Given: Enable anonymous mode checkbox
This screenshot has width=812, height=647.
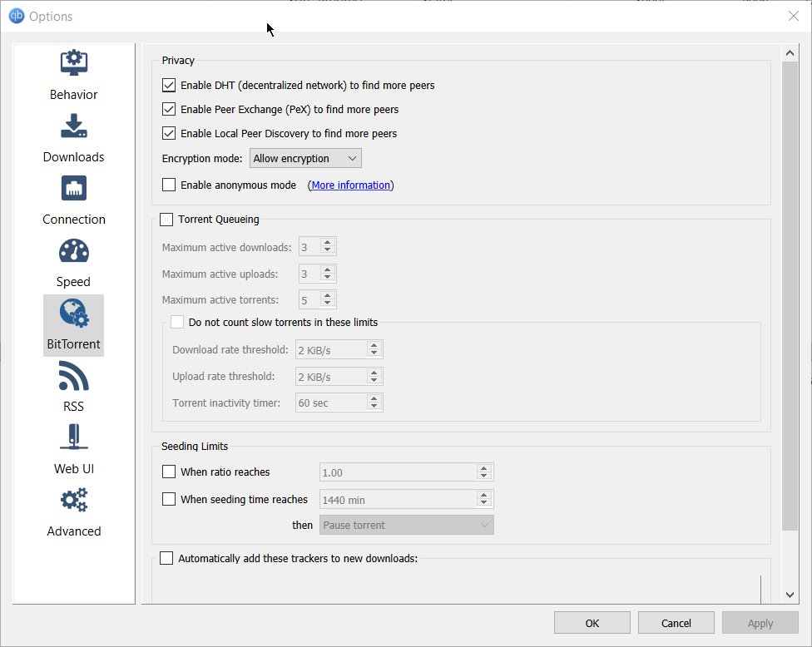Looking at the screenshot, I should click(169, 185).
